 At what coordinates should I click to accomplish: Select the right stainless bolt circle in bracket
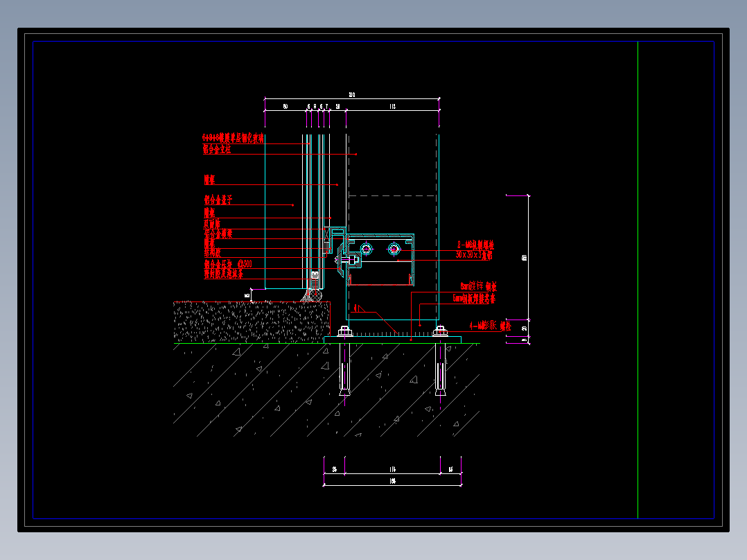[394, 249]
